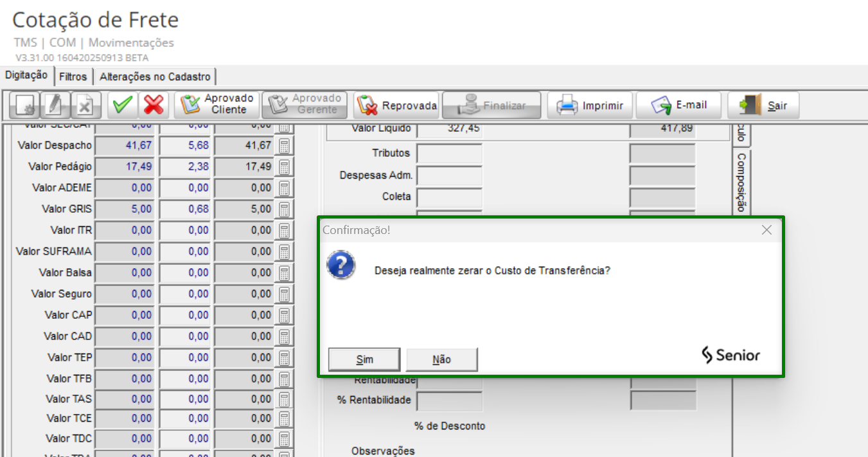Open calculator icon for Valor TDC

coord(284,439)
